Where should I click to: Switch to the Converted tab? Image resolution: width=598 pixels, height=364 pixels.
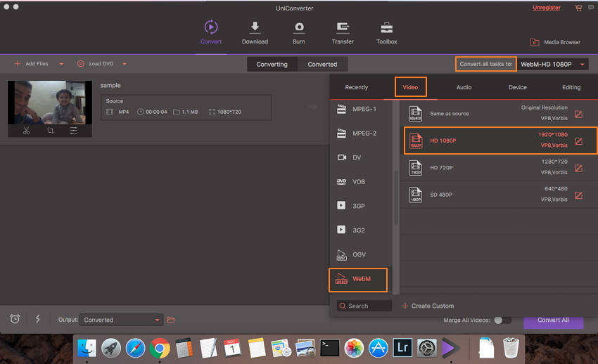322,65
